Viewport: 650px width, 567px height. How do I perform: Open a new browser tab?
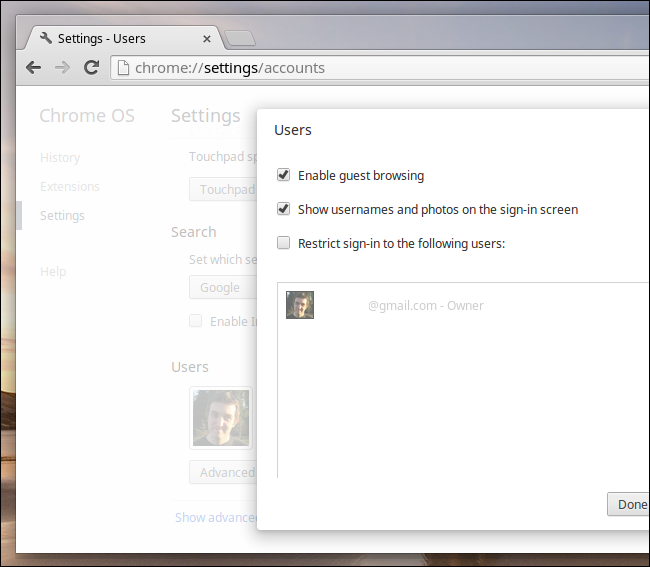point(240,39)
